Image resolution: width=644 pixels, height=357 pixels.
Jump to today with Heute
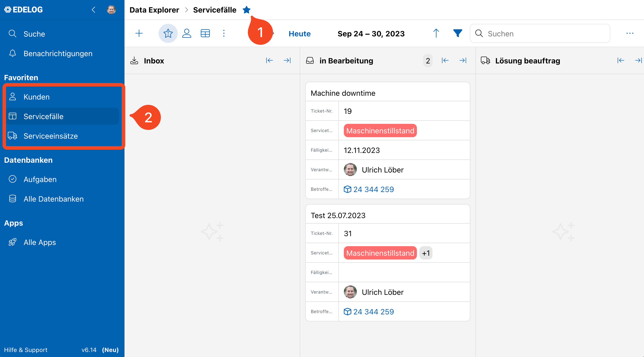(x=299, y=34)
